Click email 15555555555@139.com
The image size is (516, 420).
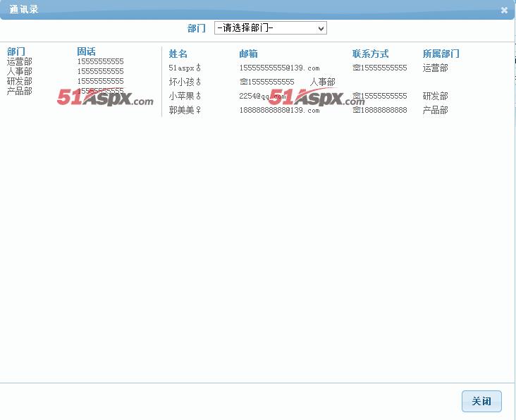(279, 68)
